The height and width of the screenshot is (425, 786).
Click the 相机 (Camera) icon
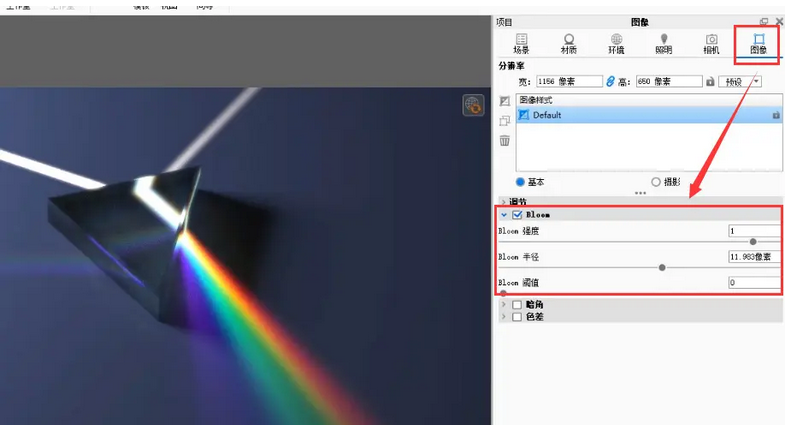(711, 43)
